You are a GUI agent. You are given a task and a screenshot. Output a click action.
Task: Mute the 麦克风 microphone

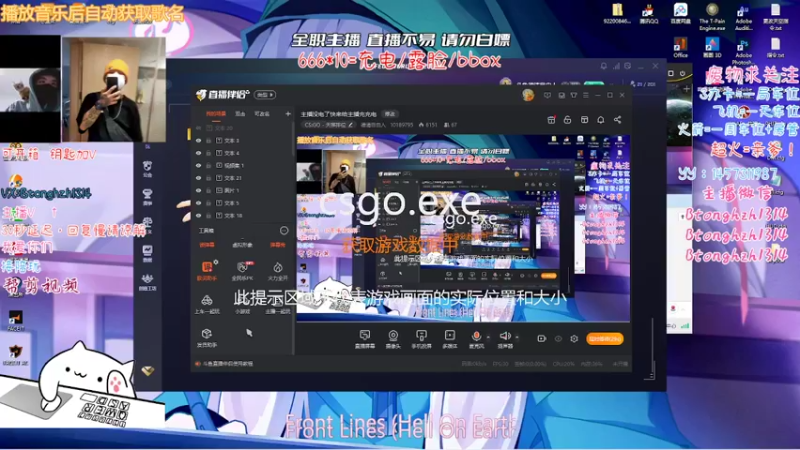click(476, 338)
